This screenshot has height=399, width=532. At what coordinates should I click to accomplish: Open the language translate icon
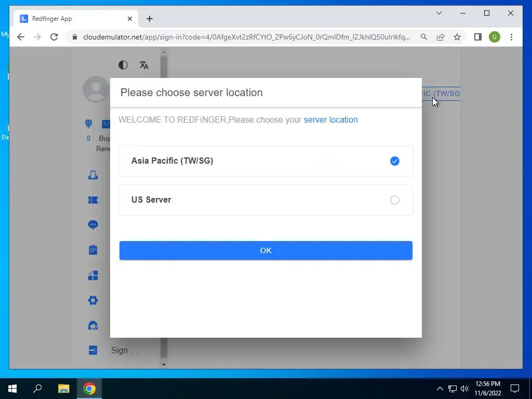pos(144,65)
